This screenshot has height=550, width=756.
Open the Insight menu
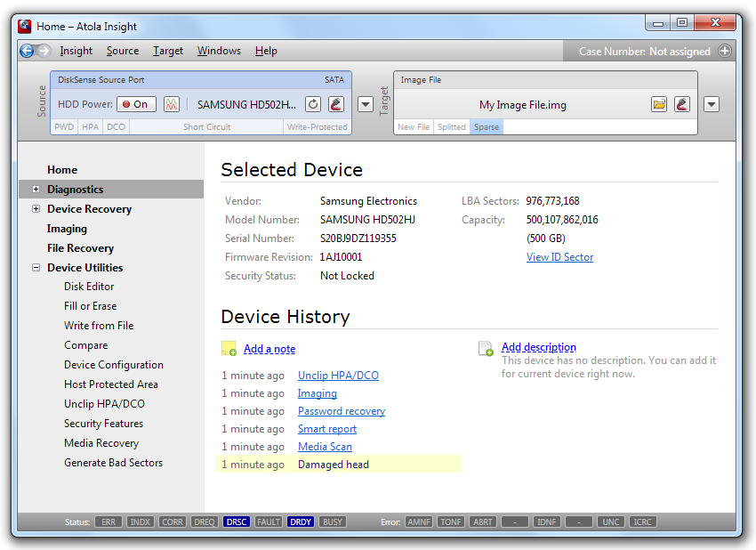tap(76, 51)
